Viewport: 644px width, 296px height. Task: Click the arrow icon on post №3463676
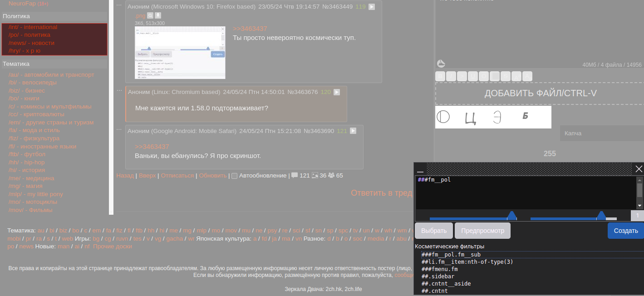point(337,92)
